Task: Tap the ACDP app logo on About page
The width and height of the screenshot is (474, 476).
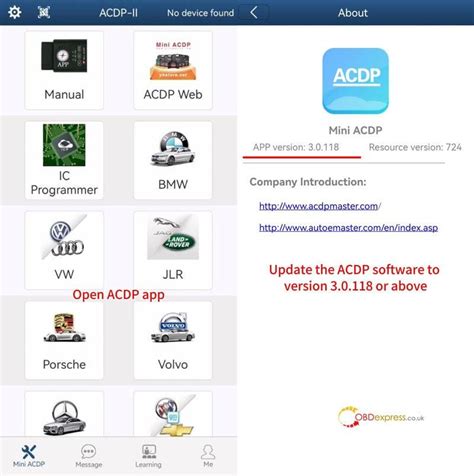Action: point(355,81)
